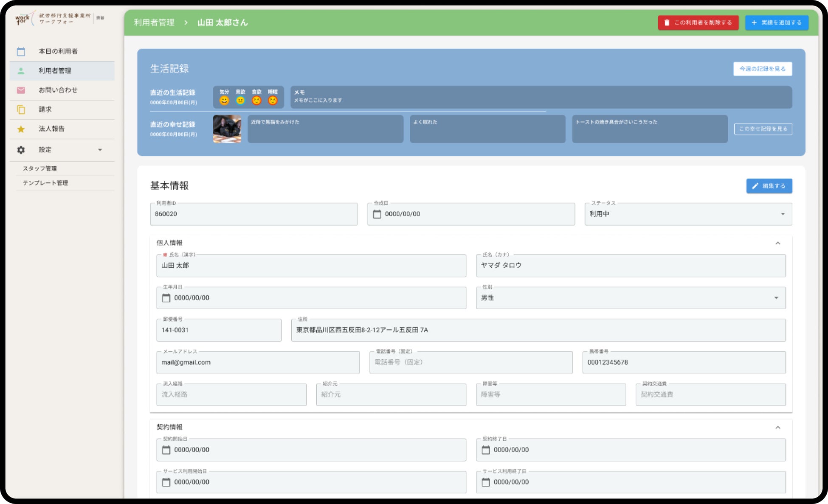Click the copy icon next to 請求
The height and width of the screenshot is (504, 828).
[x=21, y=109]
